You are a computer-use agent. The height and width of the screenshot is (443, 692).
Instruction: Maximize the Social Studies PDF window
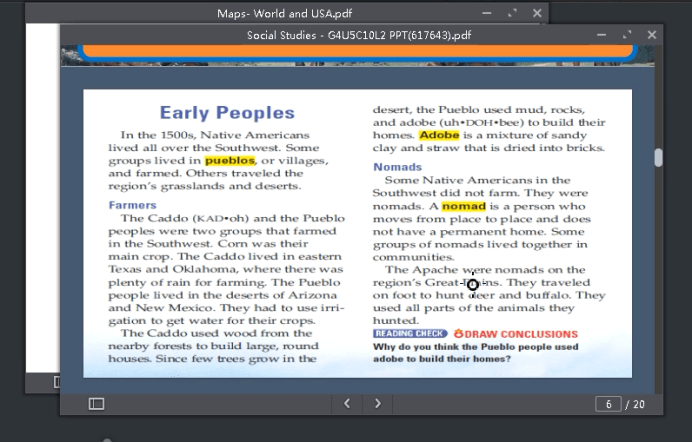tap(627, 35)
